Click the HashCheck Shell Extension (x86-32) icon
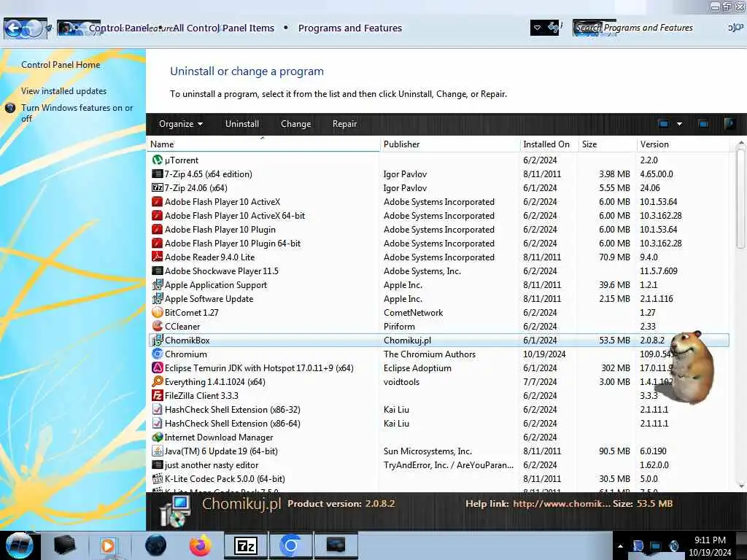This screenshot has width=747, height=560. (x=158, y=409)
